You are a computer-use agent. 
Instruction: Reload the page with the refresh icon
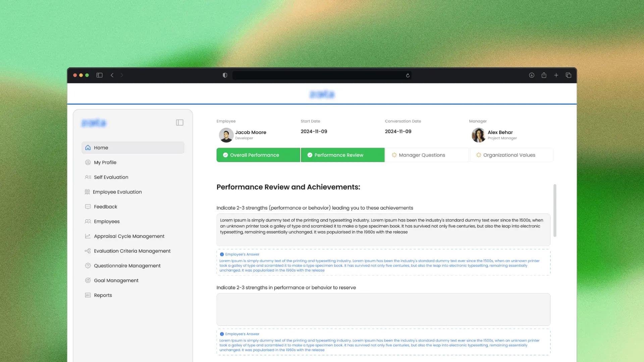pos(408,75)
